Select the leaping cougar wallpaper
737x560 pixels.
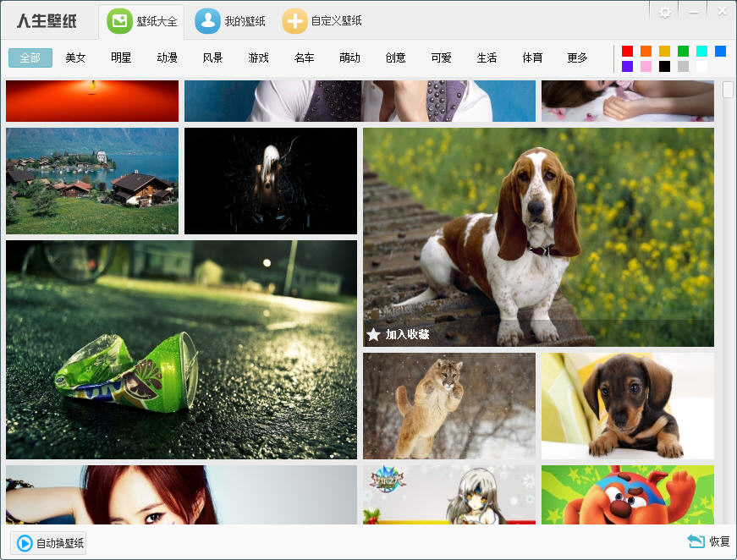tap(448, 406)
